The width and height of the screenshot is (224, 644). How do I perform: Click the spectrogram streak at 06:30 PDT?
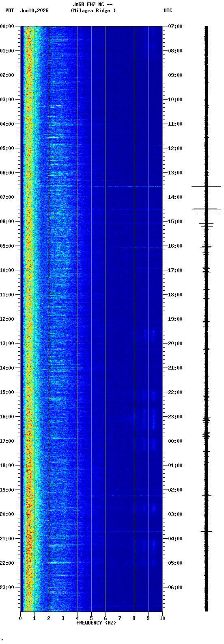pos(127,186)
